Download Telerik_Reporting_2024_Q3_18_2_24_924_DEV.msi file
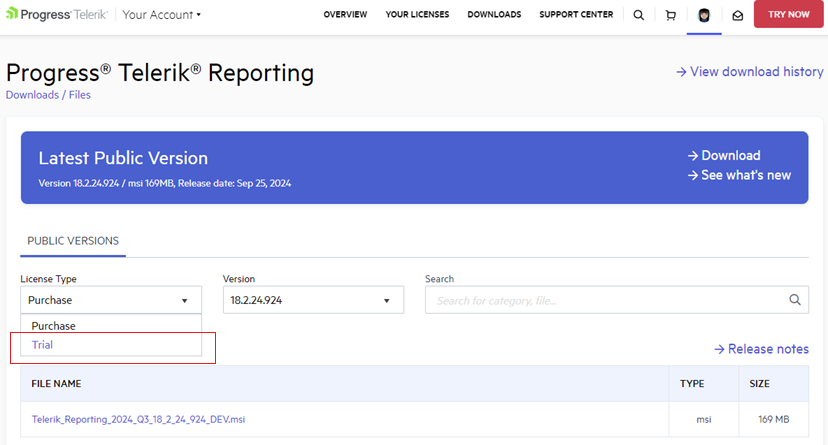Viewport: 828px width, 445px height. (138, 419)
